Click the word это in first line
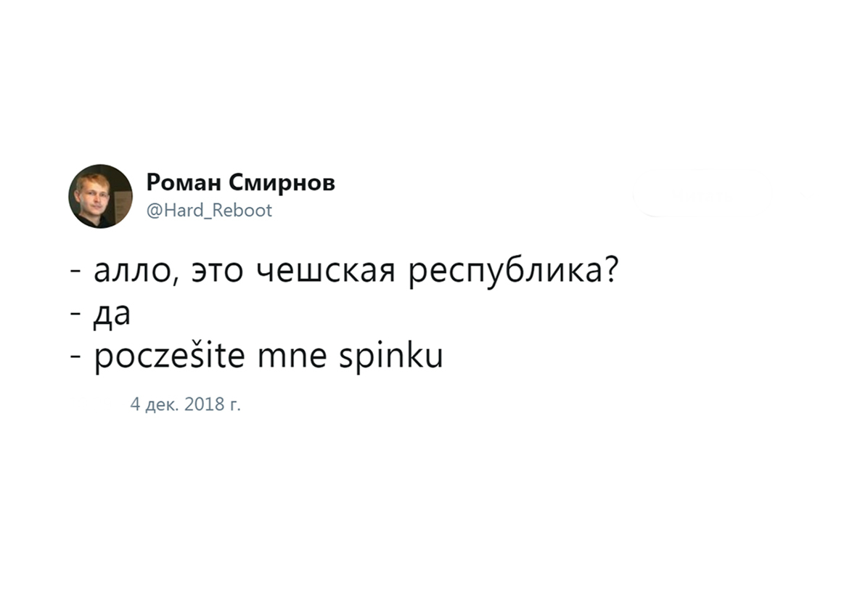868x602 pixels. click(x=218, y=272)
